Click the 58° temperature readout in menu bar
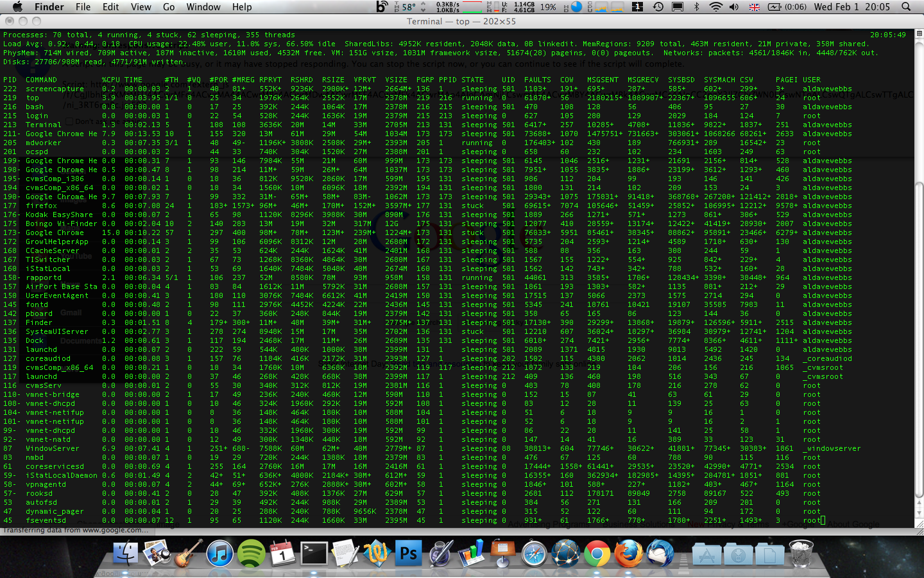The width and height of the screenshot is (924, 578). pyautogui.click(x=409, y=7)
